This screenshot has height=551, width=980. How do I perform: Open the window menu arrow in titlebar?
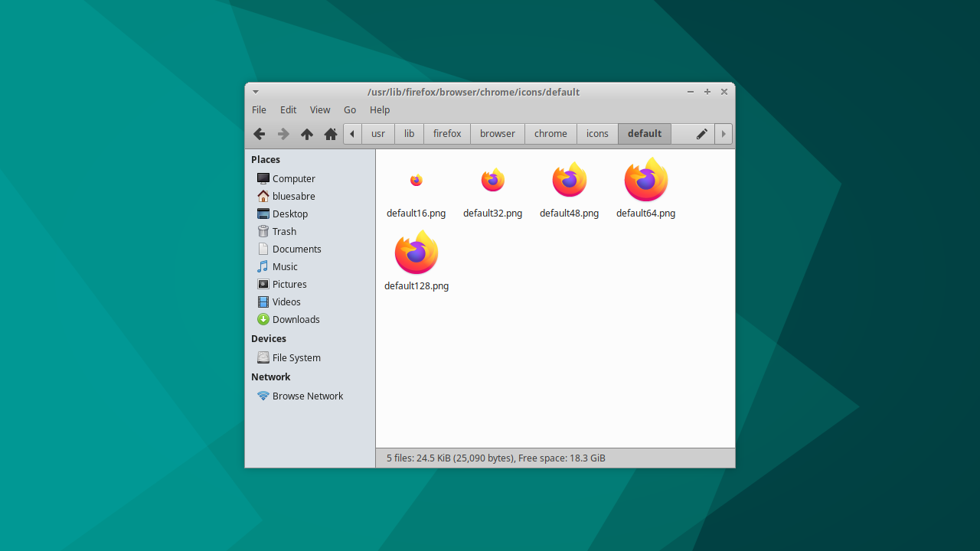pyautogui.click(x=255, y=91)
